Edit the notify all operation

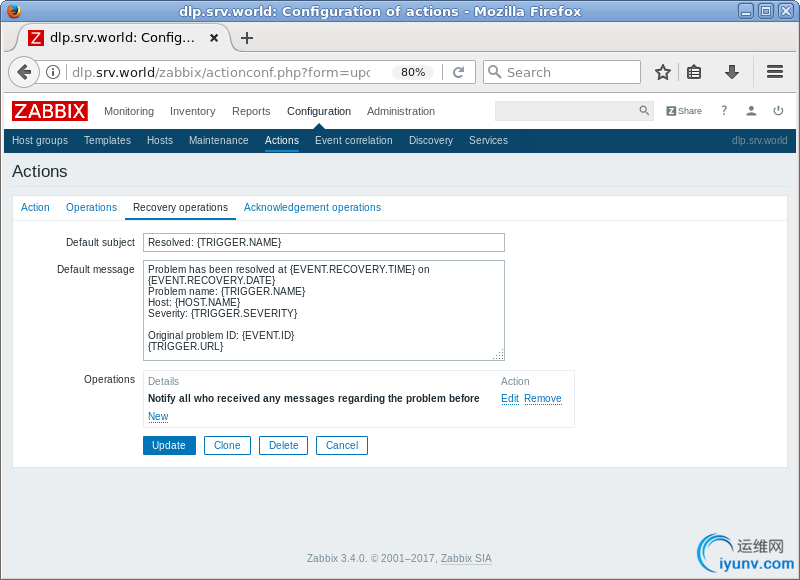click(x=510, y=398)
